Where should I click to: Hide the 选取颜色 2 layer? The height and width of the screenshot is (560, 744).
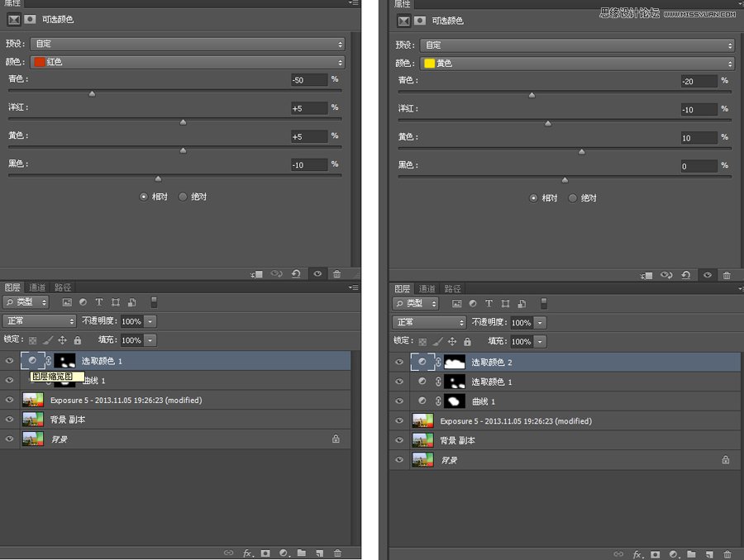click(x=399, y=362)
